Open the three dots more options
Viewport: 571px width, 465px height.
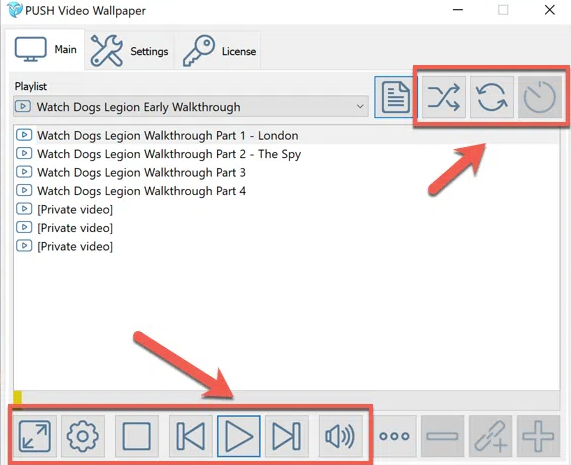(x=394, y=436)
